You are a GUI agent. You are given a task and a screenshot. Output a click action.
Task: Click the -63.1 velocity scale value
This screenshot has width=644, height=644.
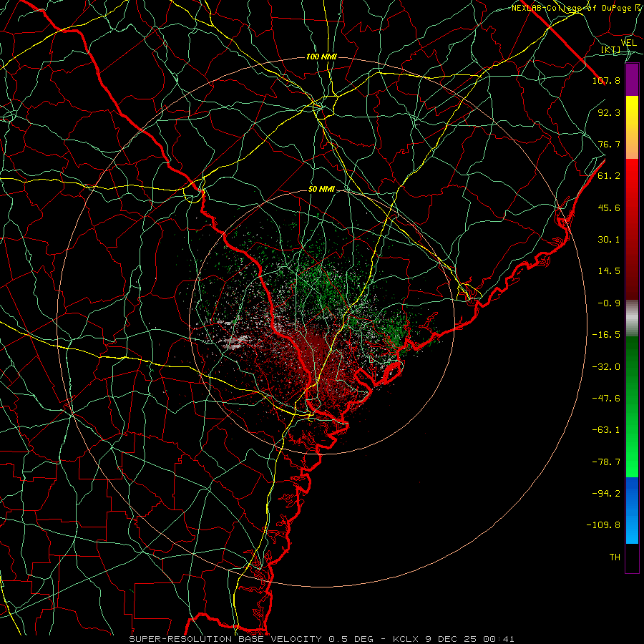click(606, 430)
